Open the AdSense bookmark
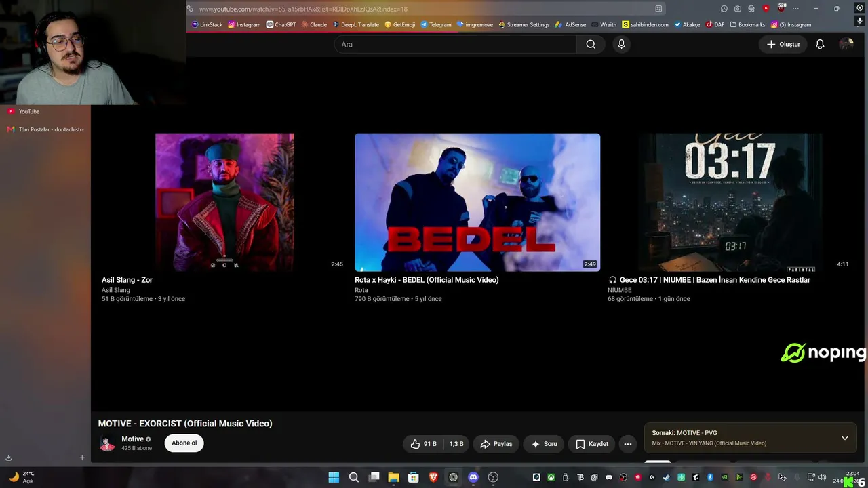Viewport: 868px width, 488px height. coord(570,25)
